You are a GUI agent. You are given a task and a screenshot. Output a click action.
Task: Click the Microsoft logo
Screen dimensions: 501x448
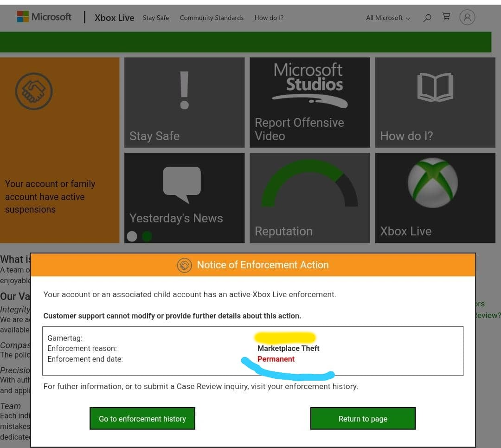[x=44, y=17]
